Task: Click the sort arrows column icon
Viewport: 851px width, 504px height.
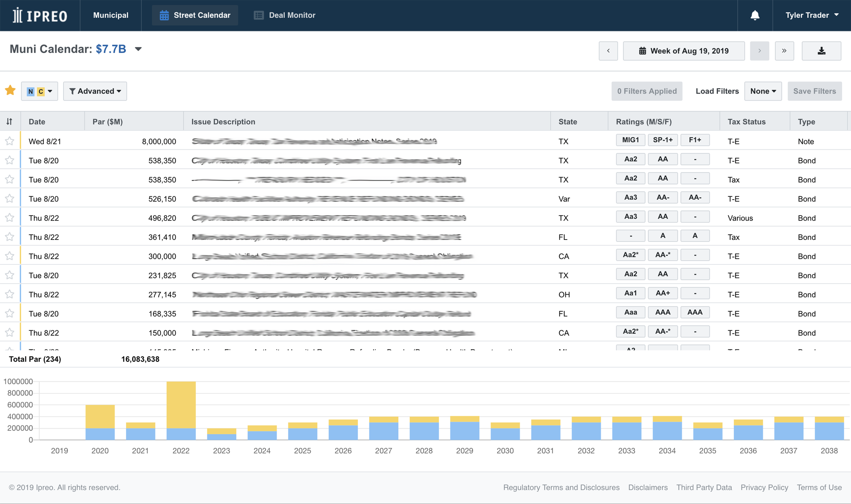Action: (x=10, y=121)
